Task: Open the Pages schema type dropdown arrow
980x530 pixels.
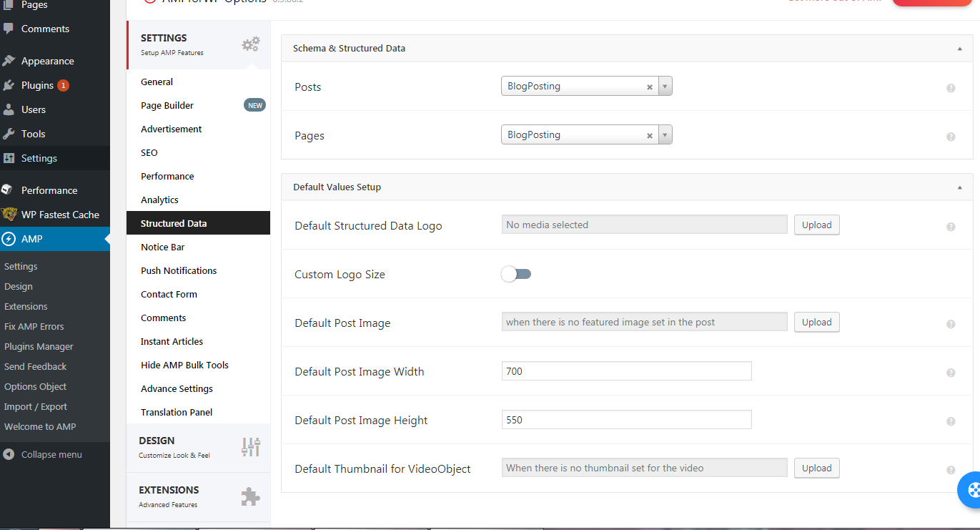Action: [x=665, y=135]
